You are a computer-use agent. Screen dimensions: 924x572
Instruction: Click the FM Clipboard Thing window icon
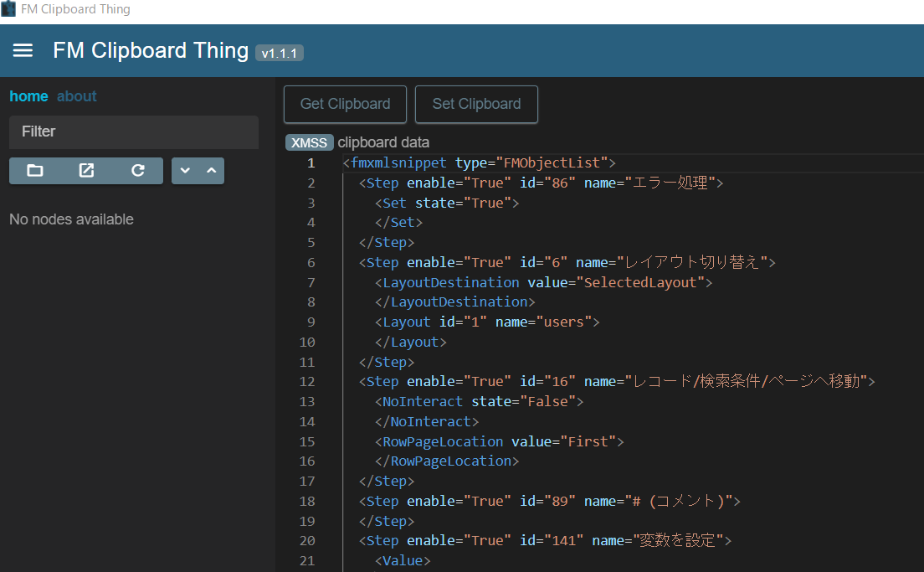tap(8, 9)
